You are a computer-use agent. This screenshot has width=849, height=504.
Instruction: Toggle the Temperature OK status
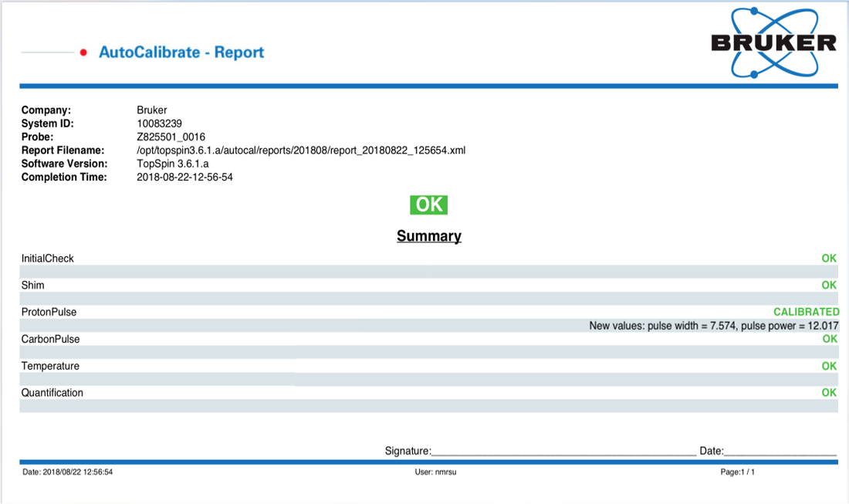click(x=828, y=365)
